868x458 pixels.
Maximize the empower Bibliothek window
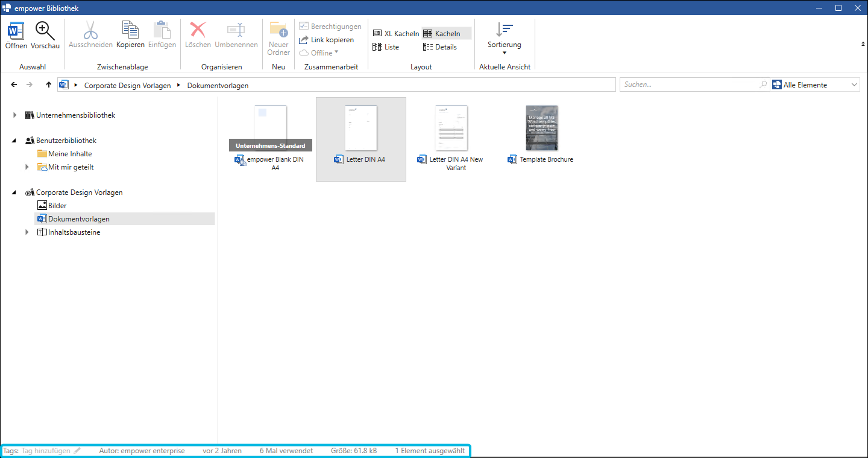point(838,8)
